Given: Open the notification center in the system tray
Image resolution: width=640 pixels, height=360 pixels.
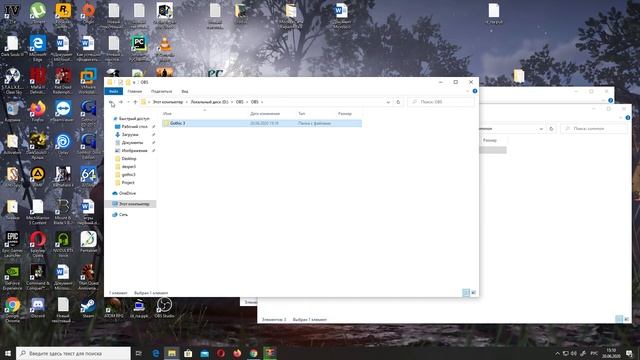Looking at the screenshot, I should [x=629, y=353].
